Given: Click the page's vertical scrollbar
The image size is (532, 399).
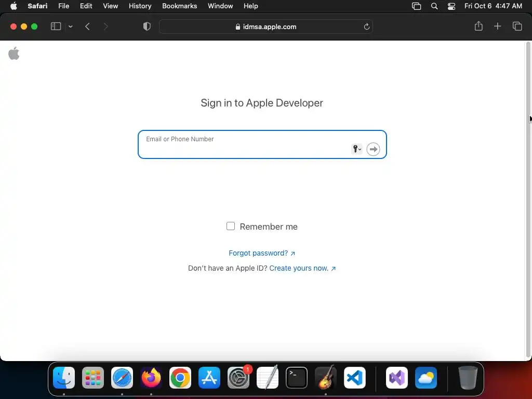Looking at the screenshot, I should point(528,200).
